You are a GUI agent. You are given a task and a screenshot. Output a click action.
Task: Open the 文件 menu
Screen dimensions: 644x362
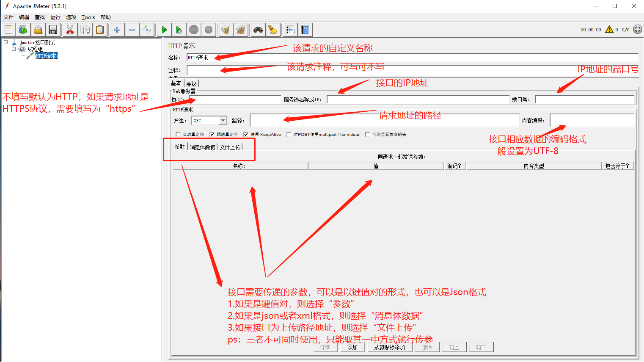coord(8,17)
